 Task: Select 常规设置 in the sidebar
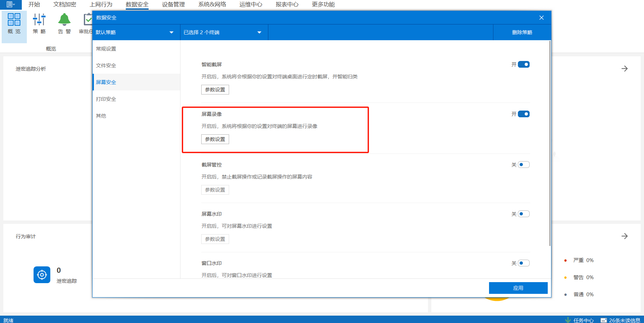(136, 49)
